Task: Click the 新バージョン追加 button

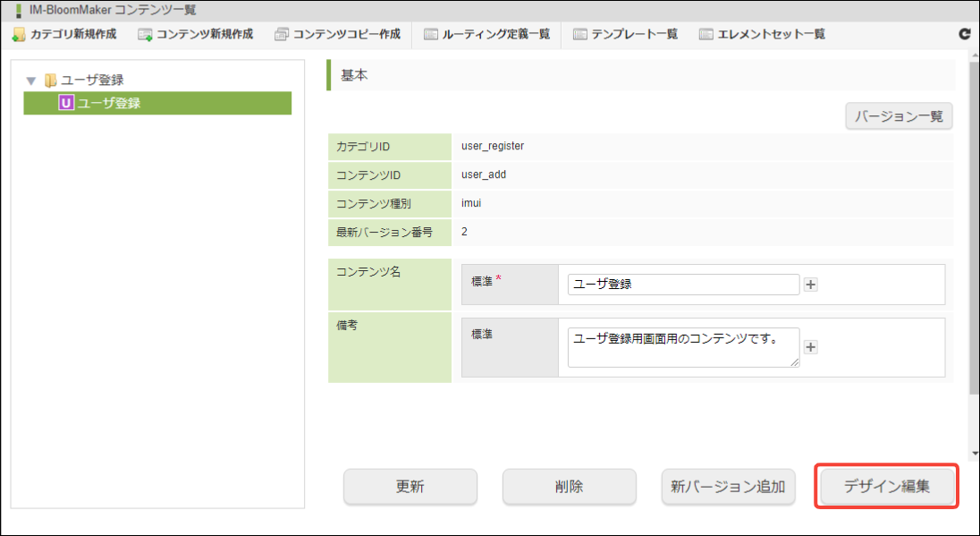Action: [728, 487]
